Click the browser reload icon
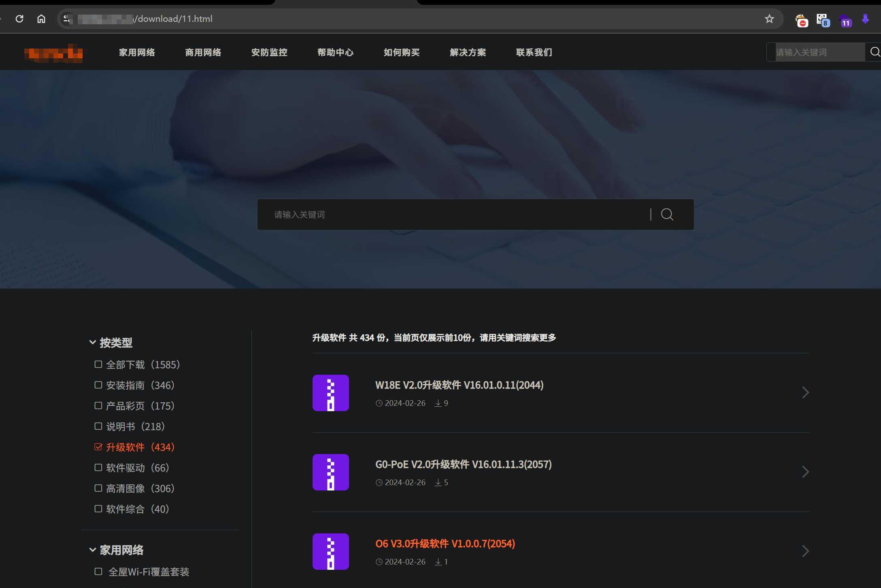Screen dimensions: 881x588 pos(19,19)
